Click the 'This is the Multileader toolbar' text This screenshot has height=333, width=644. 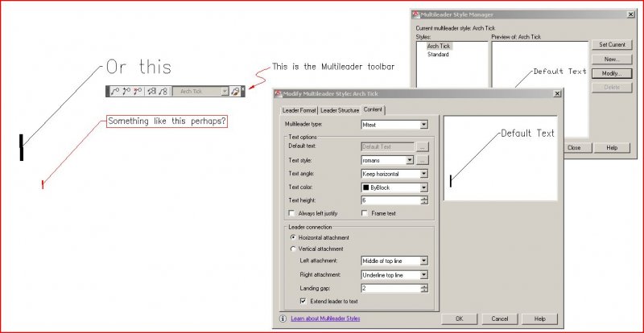pyautogui.click(x=333, y=67)
